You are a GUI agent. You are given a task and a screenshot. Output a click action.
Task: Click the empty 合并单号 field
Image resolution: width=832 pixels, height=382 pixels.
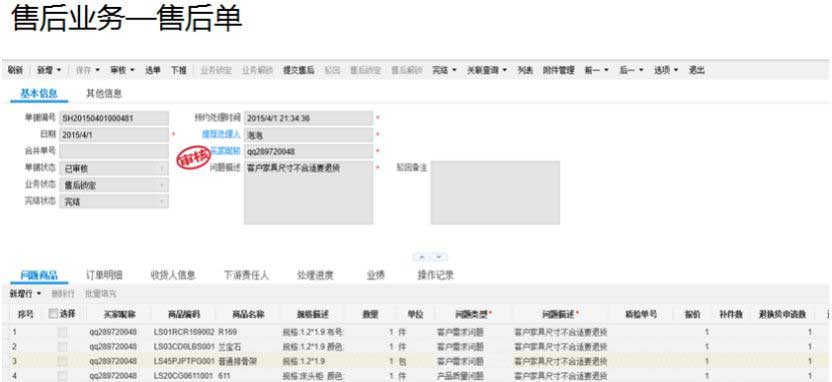pos(114,151)
